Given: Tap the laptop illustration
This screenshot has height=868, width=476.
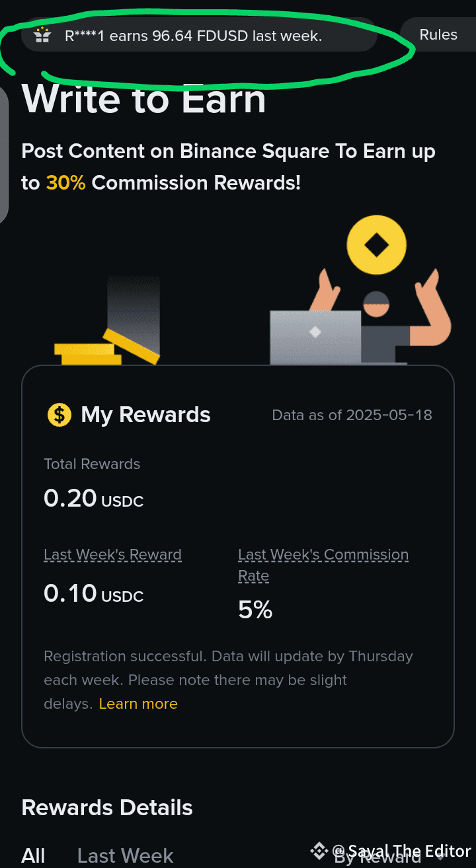Looking at the screenshot, I should (x=315, y=337).
